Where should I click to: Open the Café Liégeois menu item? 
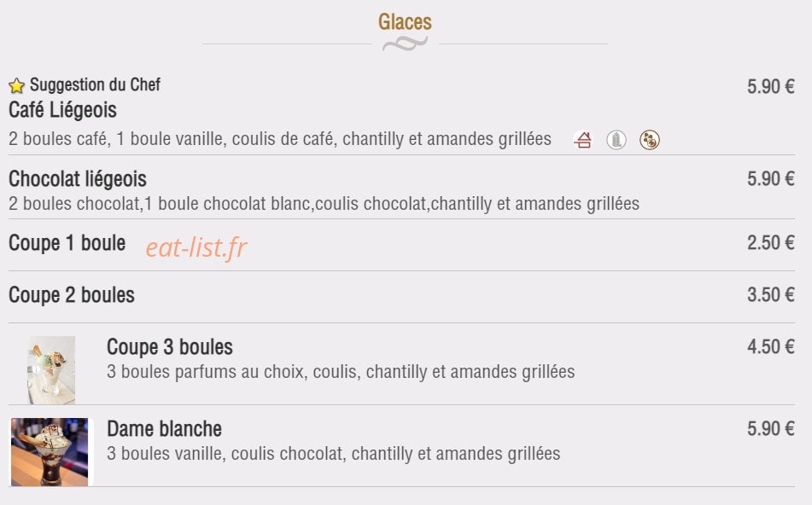click(x=62, y=110)
